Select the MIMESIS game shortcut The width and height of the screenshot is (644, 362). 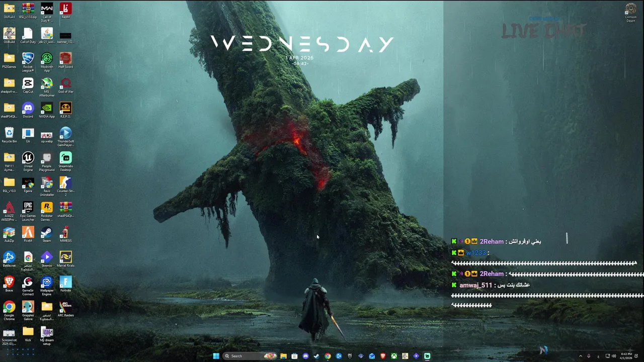[65, 234]
